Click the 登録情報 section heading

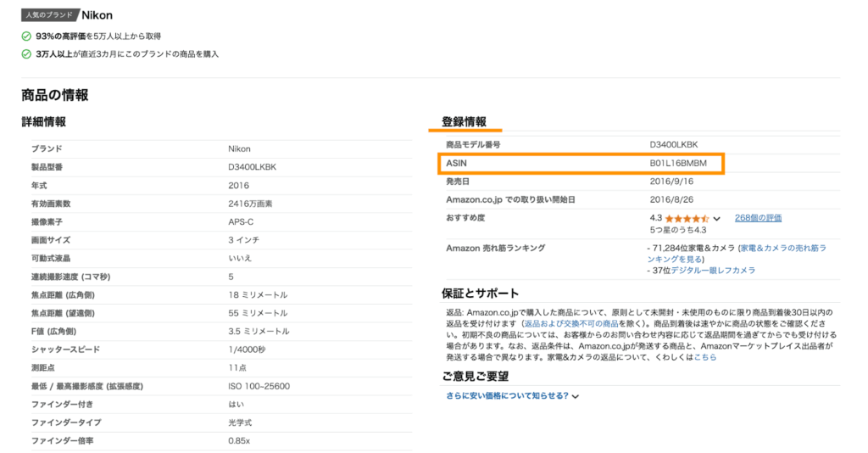[464, 122]
